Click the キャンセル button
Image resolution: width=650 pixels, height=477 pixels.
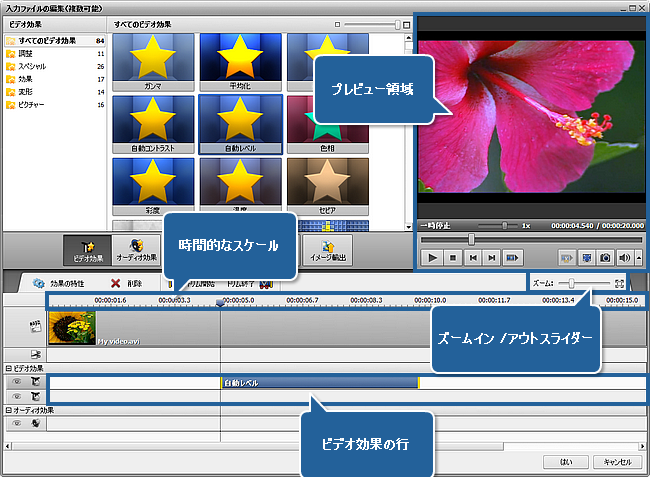coord(611,462)
